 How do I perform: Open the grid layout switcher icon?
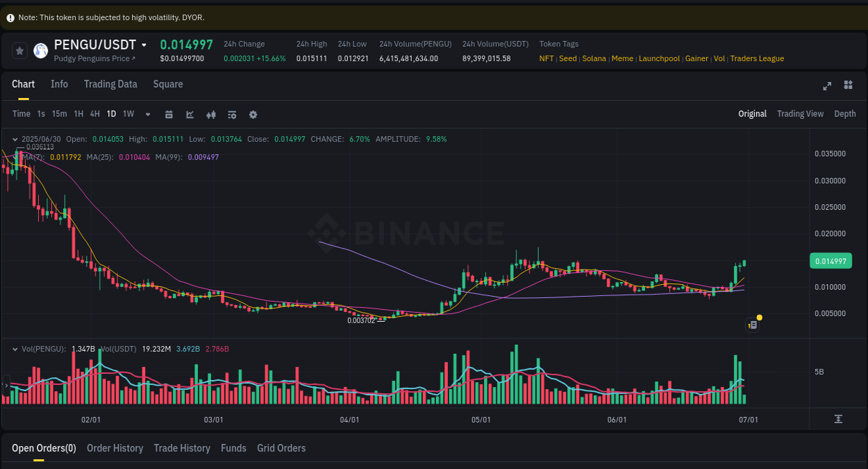pyautogui.click(x=848, y=85)
